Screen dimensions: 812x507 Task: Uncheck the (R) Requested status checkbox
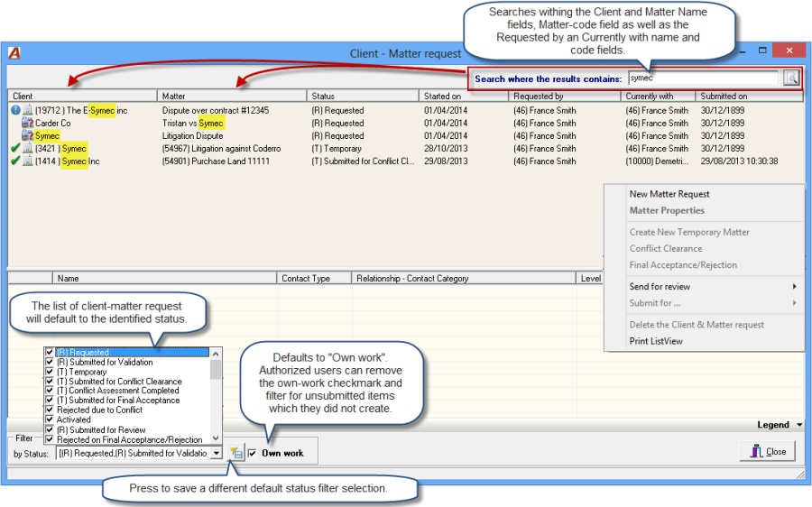(50, 352)
